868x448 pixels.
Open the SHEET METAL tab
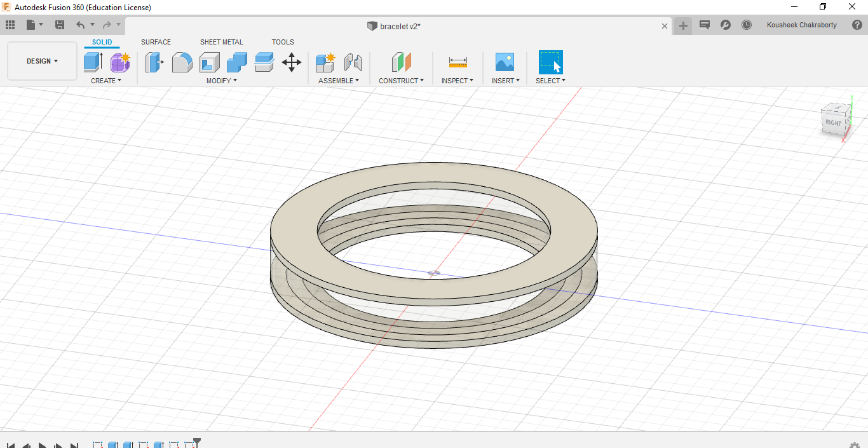(x=221, y=42)
